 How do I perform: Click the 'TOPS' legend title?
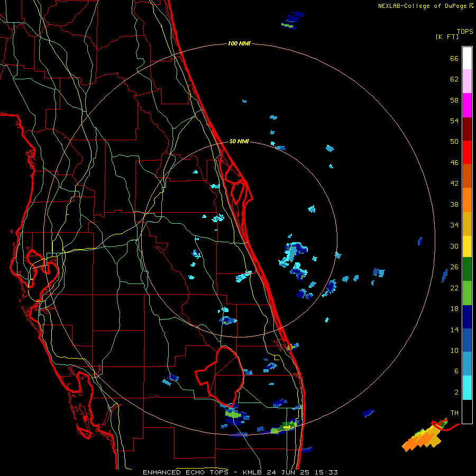(x=465, y=32)
